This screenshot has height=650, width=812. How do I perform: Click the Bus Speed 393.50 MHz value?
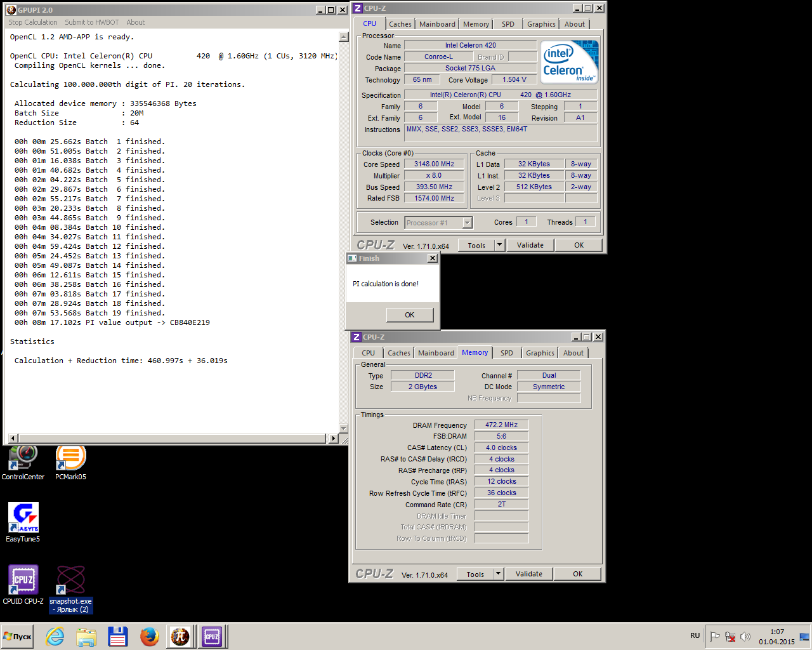[x=435, y=187]
